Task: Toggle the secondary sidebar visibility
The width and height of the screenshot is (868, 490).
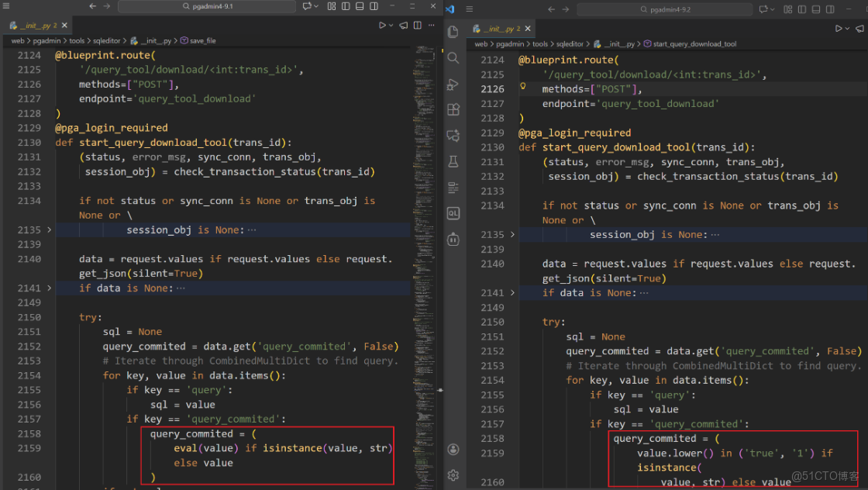Action: point(374,7)
